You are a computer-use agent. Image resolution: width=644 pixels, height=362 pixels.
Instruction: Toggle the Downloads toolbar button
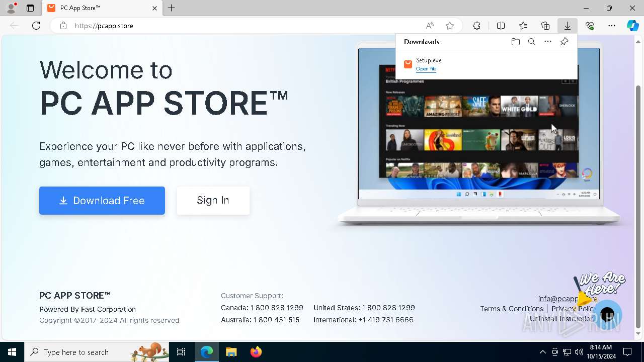[567, 26]
